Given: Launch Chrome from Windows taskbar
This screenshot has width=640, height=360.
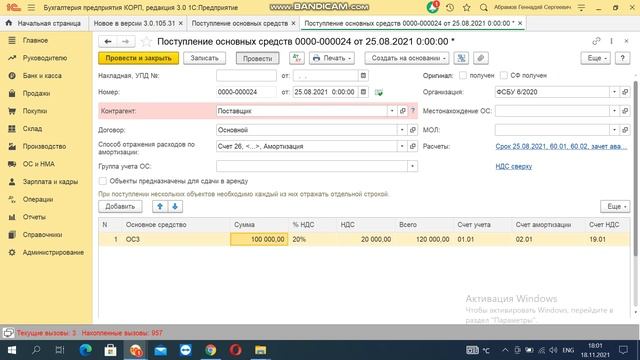Looking at the screenshot, I should click(211, 350).
